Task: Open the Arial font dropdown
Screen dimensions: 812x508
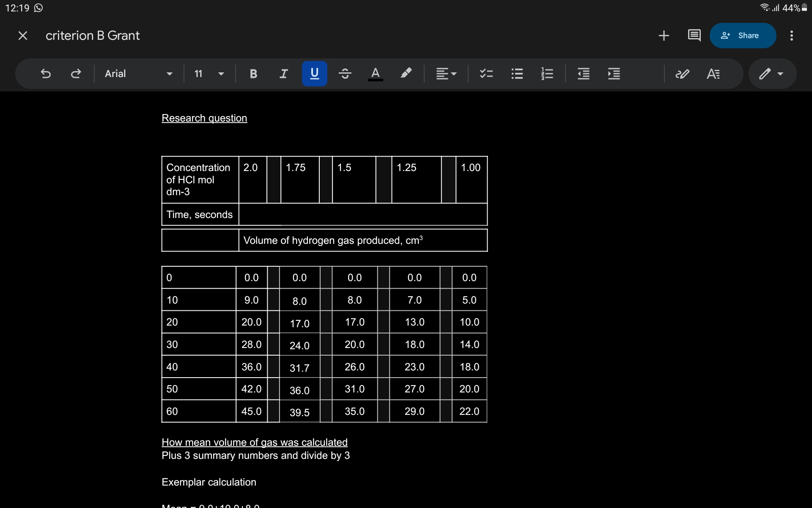Action: tap(138, 74)
